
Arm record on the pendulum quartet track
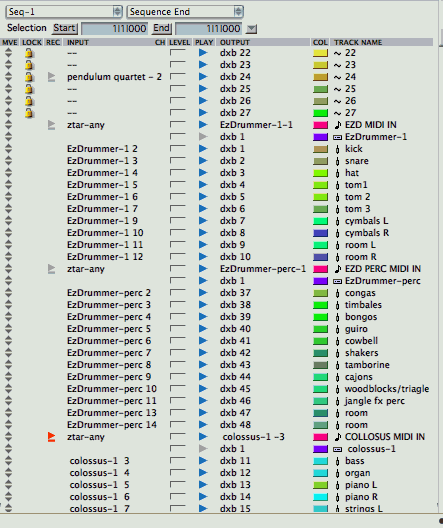pyautogui.click(x=52, y=77)
